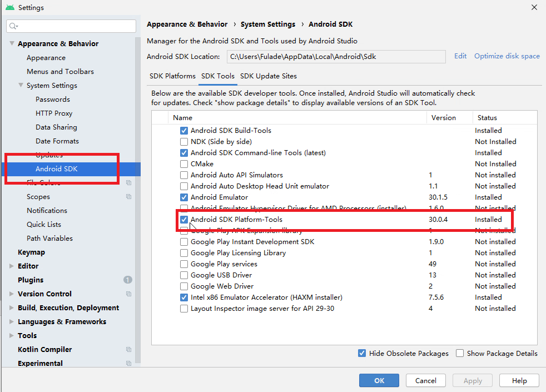
Task: Open Date Formats settings
Action: click(x=57, y=141)
